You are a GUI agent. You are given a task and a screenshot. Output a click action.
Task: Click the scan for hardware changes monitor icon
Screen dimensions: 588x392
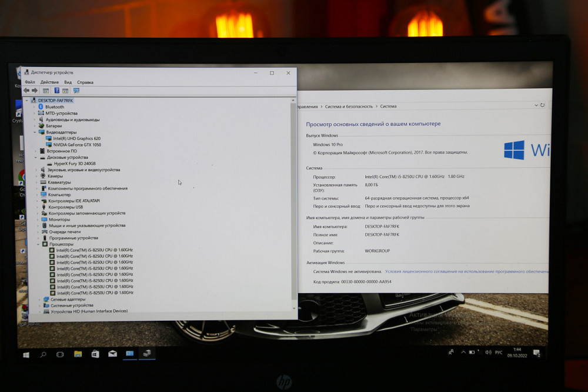76,91
